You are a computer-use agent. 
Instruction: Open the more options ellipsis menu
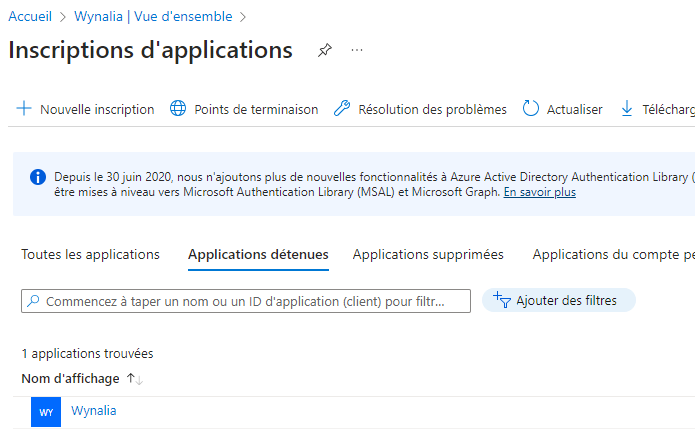(357, 50)
